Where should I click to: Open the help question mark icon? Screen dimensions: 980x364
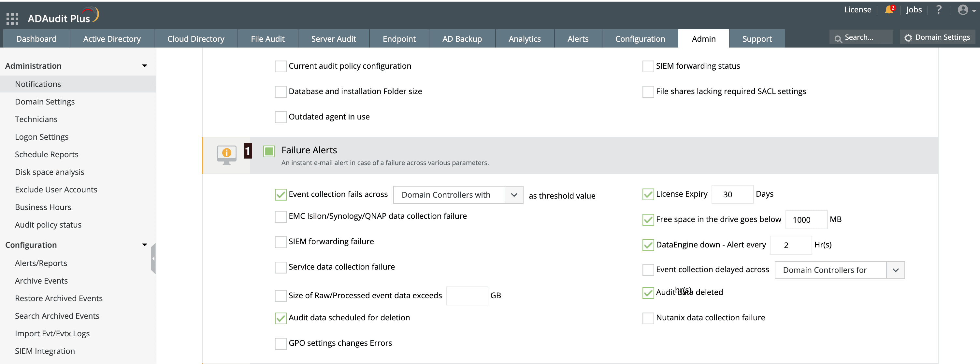click(x=939, y=10)
